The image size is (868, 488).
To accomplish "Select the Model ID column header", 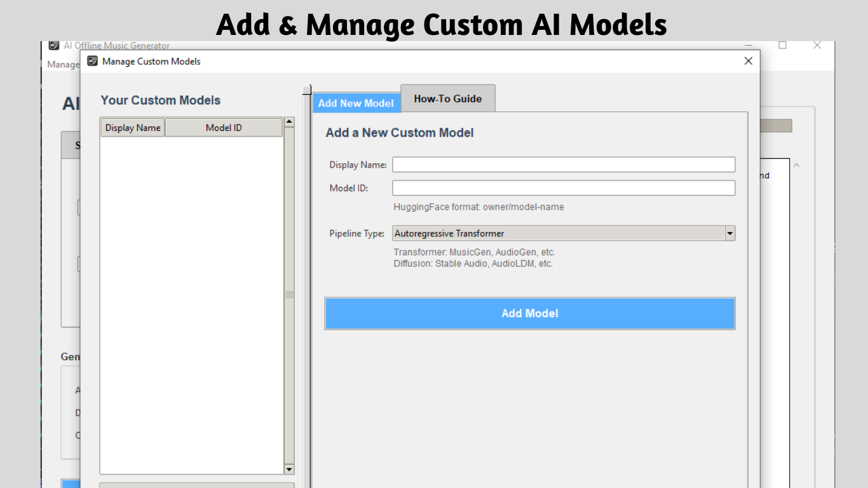I will click(x=224, y=127).
